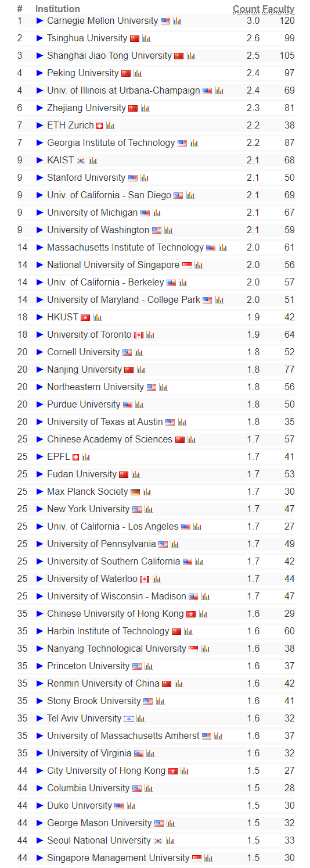Click the chart icon next to KAIST

click(93, 160)
